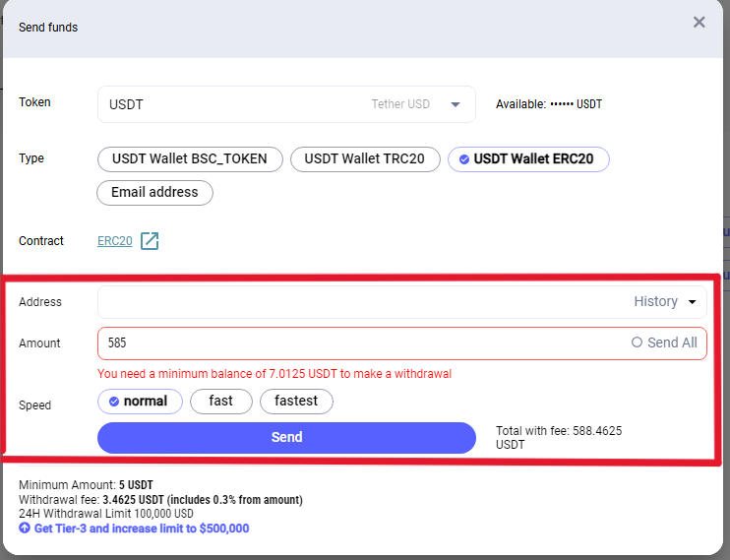Choose fastest transaction speed
Screen dimensions: 730x560
click(296, 402)
